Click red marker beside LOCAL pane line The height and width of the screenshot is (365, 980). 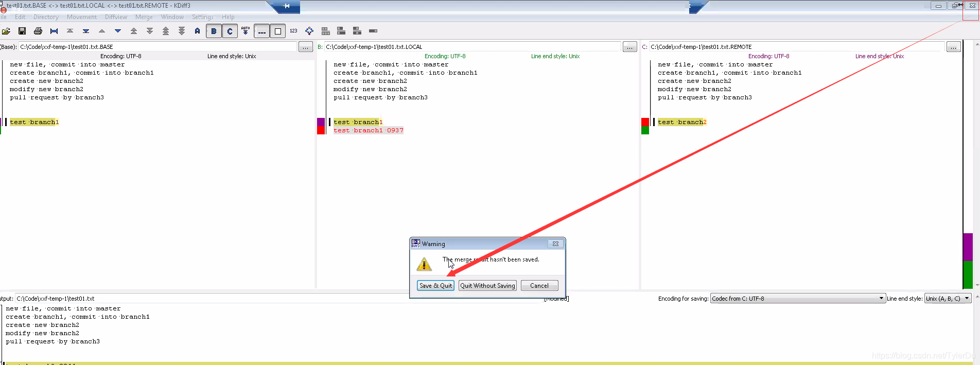[x=321, y=130]
